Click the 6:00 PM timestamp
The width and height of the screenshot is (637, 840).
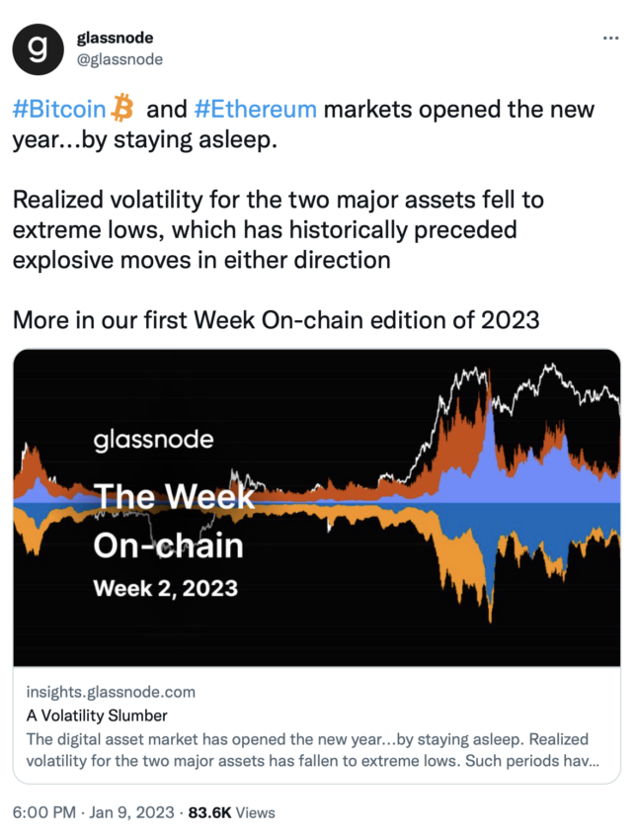43,812
